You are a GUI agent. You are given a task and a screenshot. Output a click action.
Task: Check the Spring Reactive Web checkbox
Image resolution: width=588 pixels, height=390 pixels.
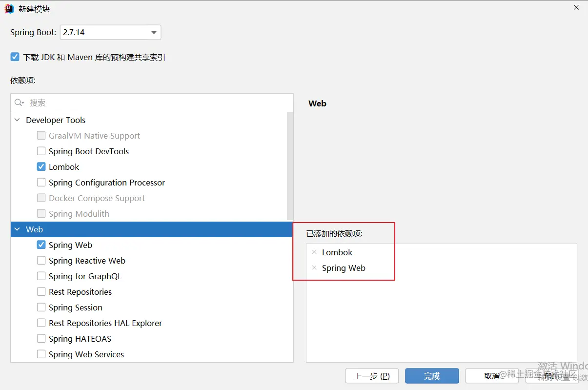[x=41, y=261]
